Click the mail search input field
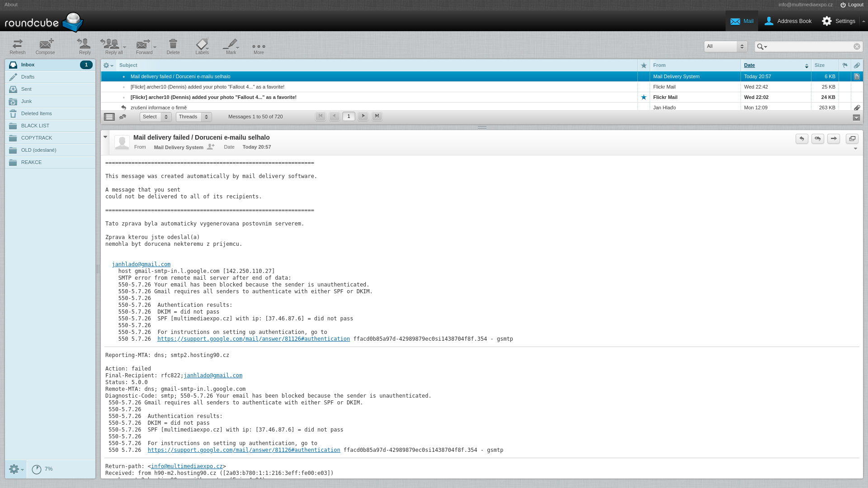868x488 pixels. [809, 47]
